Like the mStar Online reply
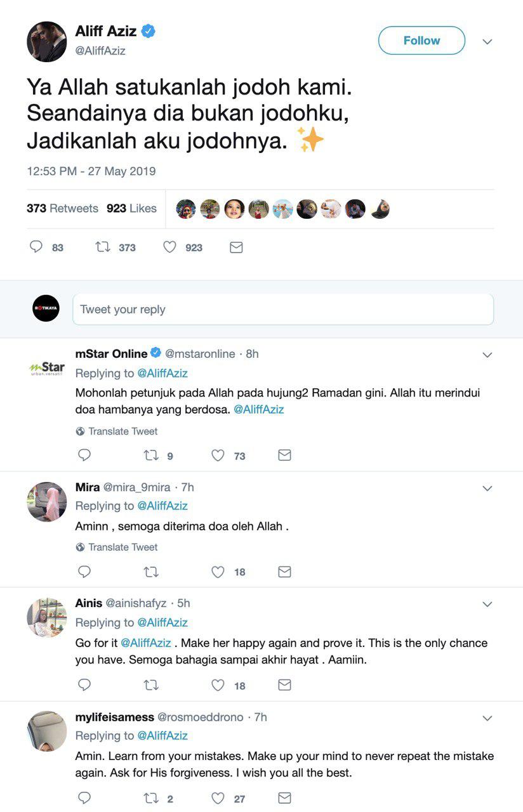This screenshot has height=812, width=523. (x=218, y=455)
